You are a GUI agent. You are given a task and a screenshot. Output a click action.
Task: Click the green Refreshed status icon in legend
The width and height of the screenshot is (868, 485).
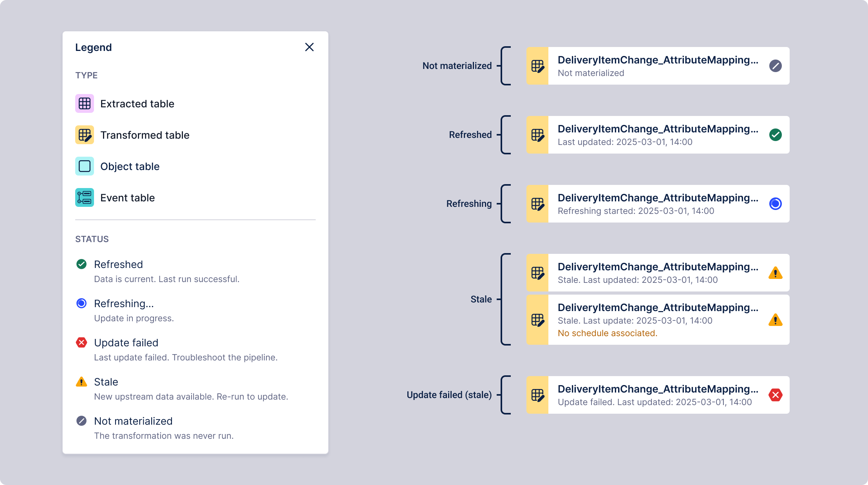click(81, 264)
